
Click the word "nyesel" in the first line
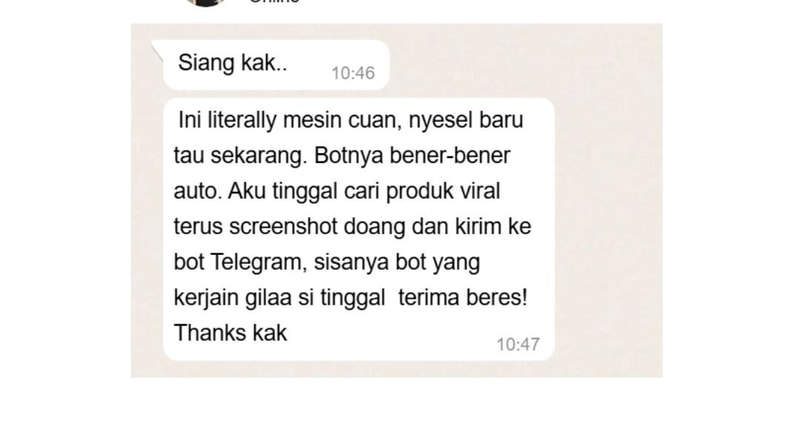coord(441,121)
